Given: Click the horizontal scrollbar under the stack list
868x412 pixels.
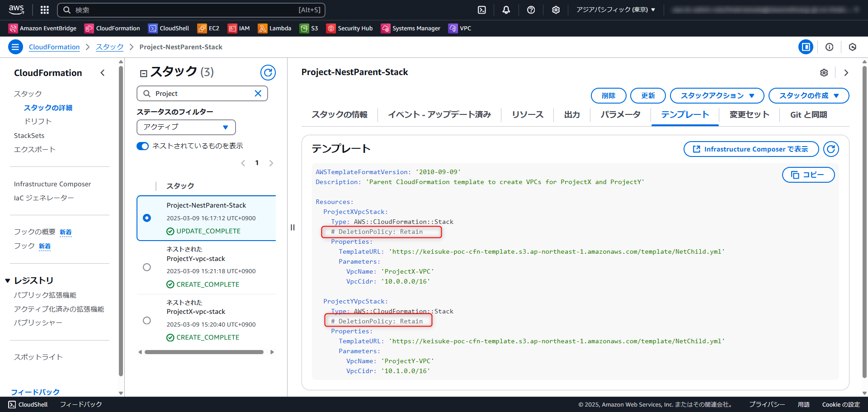Looking at the screenshot, I should point(204,352).
